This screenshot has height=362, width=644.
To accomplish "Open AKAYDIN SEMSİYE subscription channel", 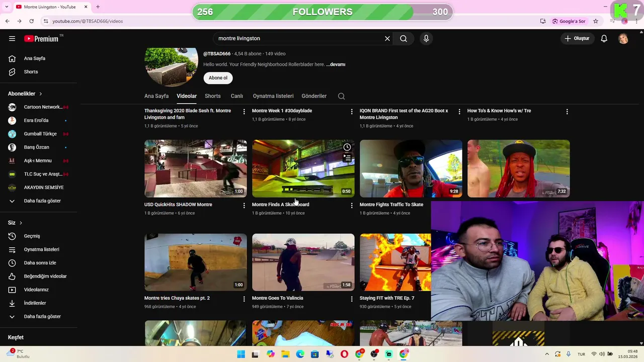I will pyautogui.click(x=38, y=188).
